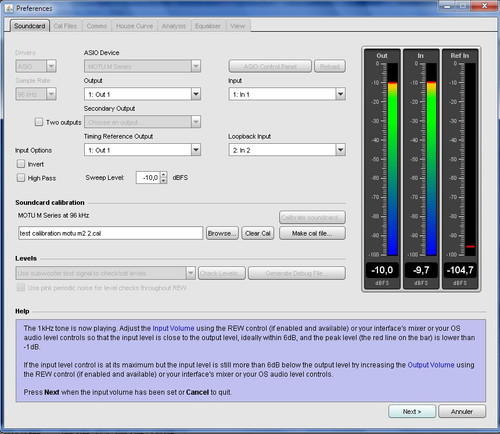Click the In level meter bar
The width and height of the screenshot is (500, 434).
pos(432,159)
